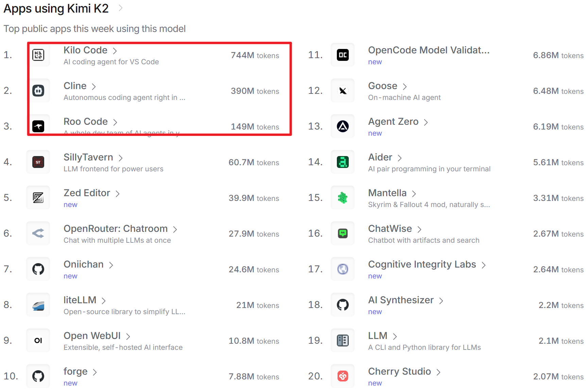Click the Open WebUI icon
Image resolution: width=586 pixels, height=392 pixels.
[38, 340]
